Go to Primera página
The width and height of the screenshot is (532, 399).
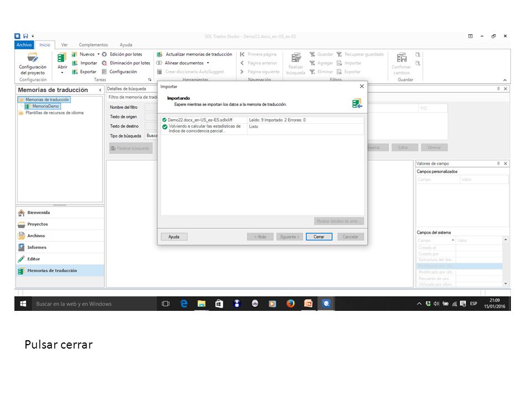pyautogui.click(x=258, y=54)
